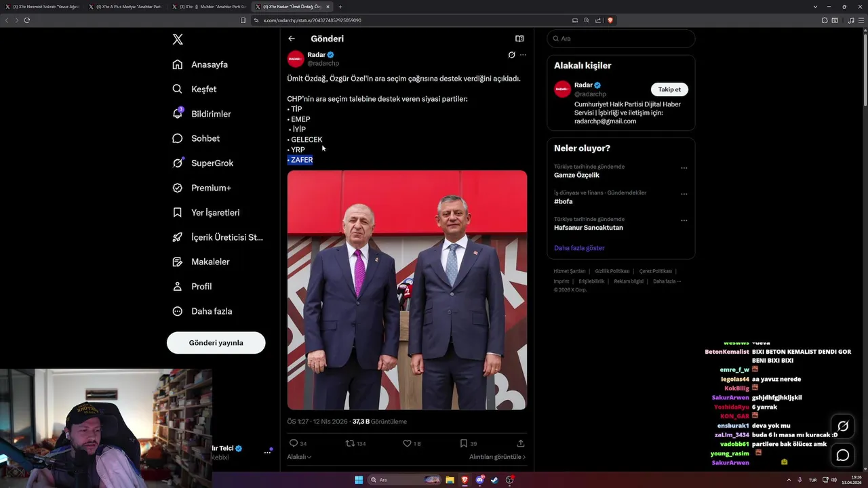Open Çerez Politikası footer link
The width and height of the screenshot is (868, 488).
[656, 271]
